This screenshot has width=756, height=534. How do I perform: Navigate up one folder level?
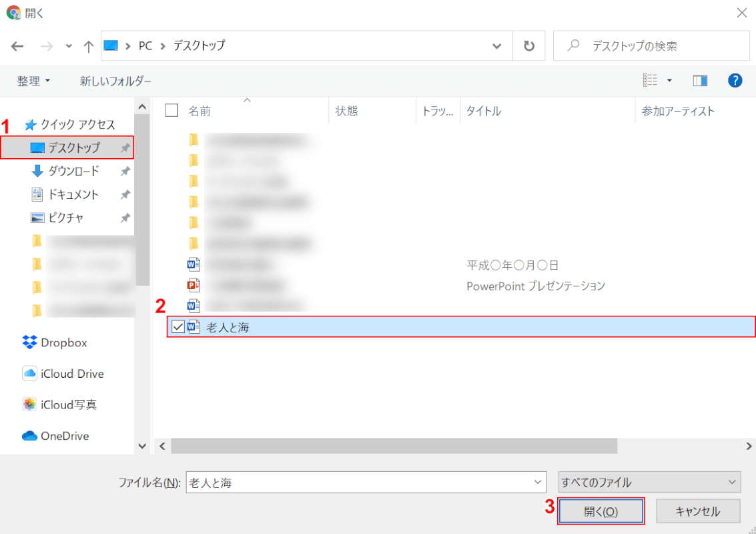pyautogui.click(x=88, y=46)
